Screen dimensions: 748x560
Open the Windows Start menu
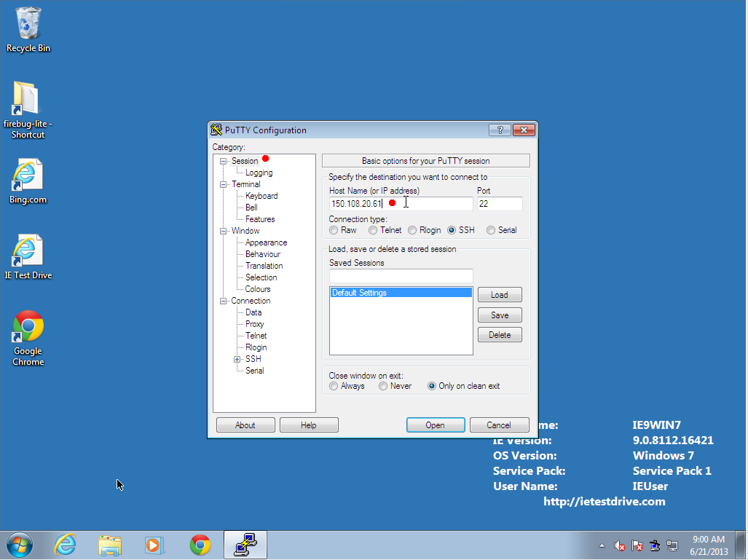pos(20,545)
